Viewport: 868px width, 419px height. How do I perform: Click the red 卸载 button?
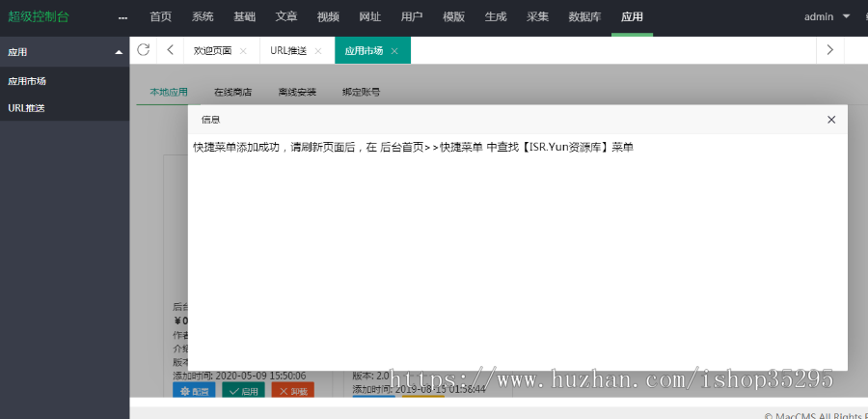point(292,392)
